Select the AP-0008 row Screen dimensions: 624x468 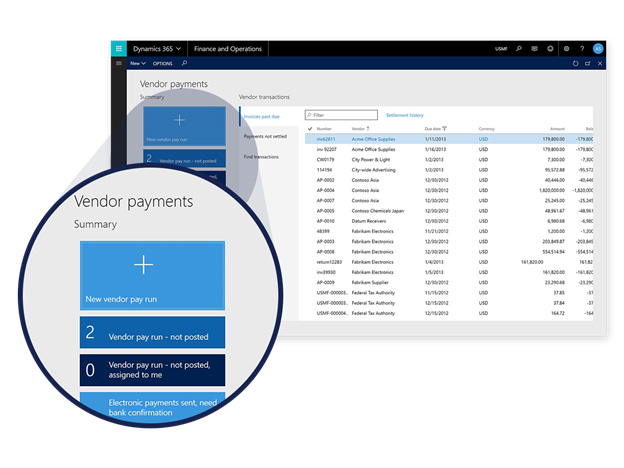(x=449, y=252)
